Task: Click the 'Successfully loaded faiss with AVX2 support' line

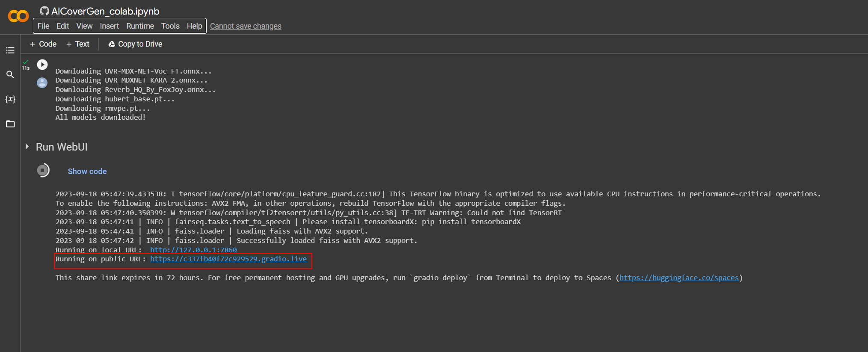Action: click(x=237, y=240)
